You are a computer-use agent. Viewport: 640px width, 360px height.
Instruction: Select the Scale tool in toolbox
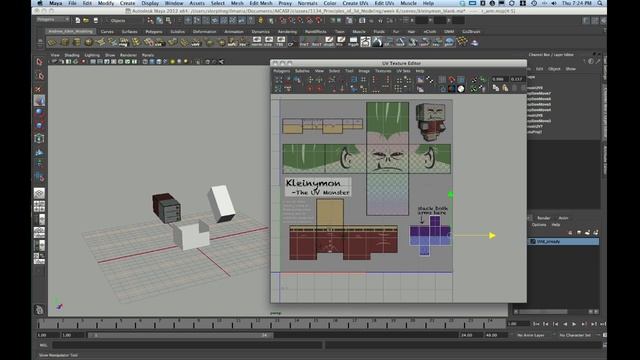coord(40,125)
